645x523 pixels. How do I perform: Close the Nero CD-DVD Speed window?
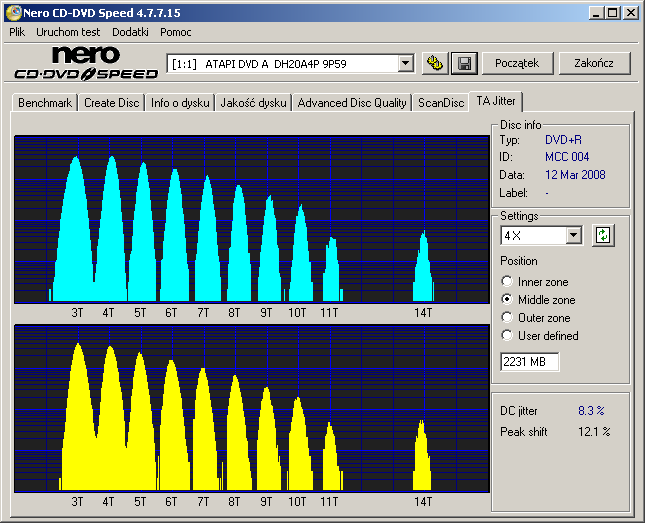click(631, 13)
